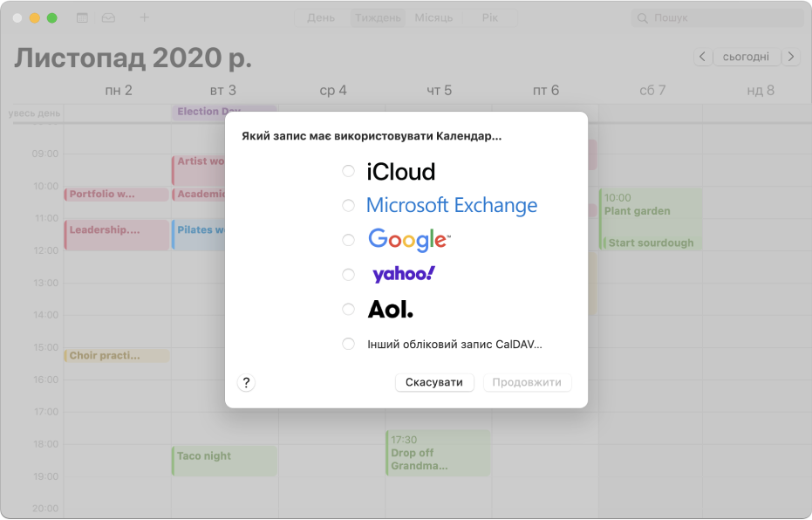
Task: Choose other CalDAV account radio button
Action: (x=349, y=344)
